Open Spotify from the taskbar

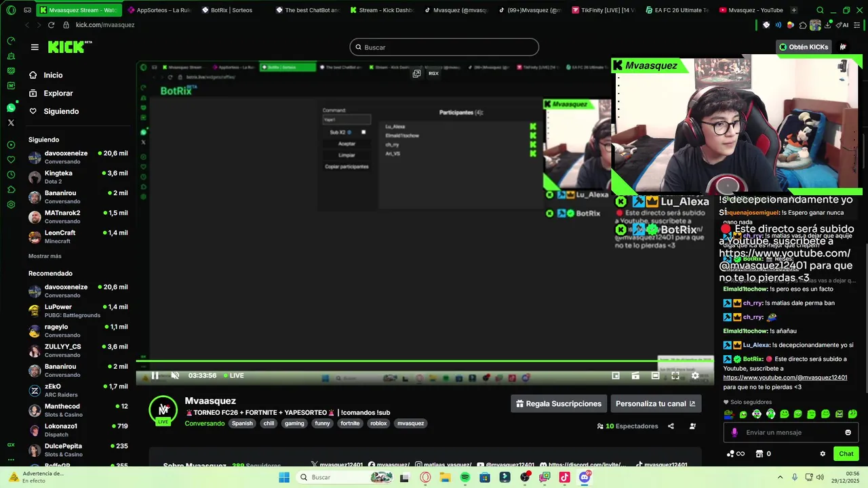tap(465, 477)
